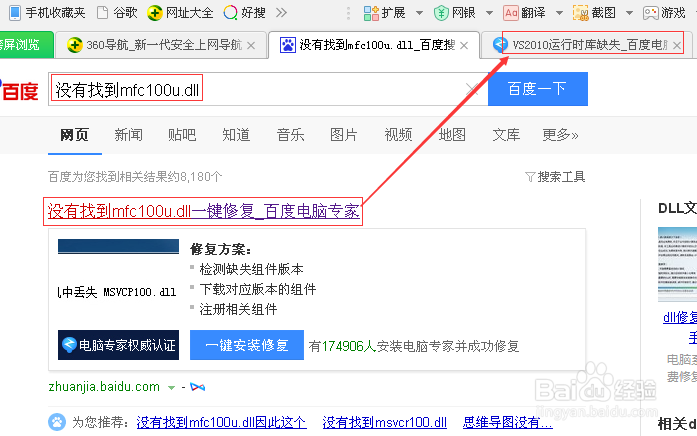697x436 pixels.
Task: Click the 一键安装修复 button
Action: coord(247,345)
